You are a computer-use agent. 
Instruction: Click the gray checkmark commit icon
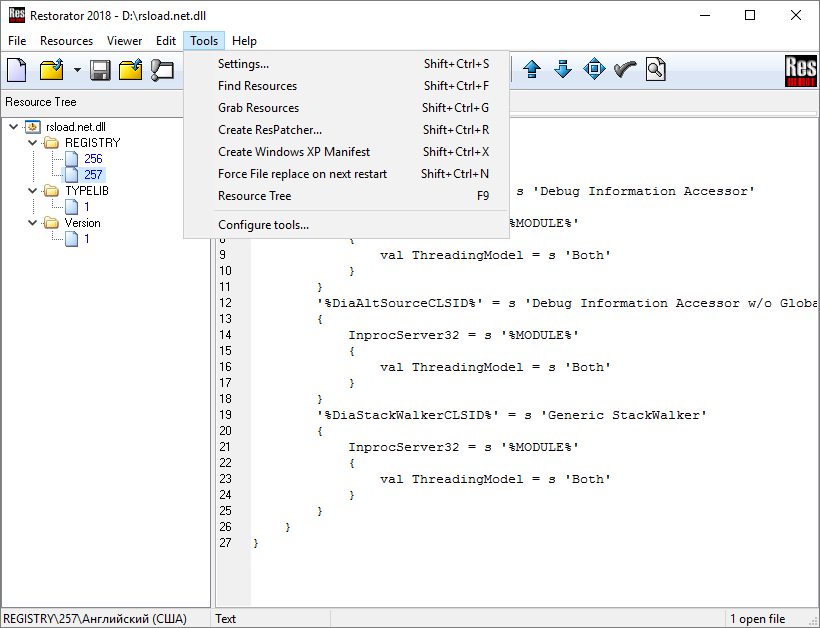coord(625,69)
